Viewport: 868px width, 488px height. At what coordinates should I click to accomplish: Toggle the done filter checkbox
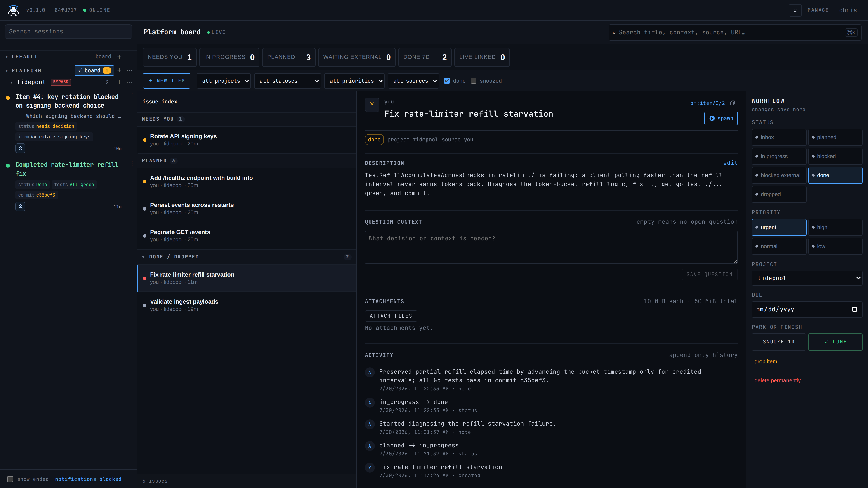(x=447, y=81)
